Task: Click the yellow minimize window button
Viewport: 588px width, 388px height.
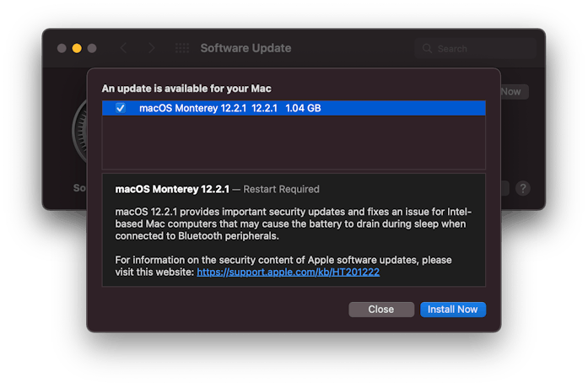Action: tap(77, 48)
